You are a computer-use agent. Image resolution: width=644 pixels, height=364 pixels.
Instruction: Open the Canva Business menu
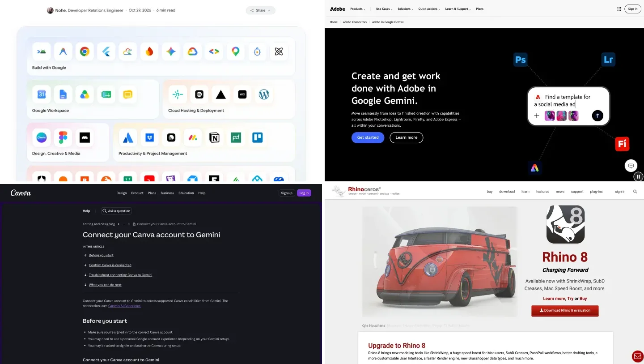167,193
